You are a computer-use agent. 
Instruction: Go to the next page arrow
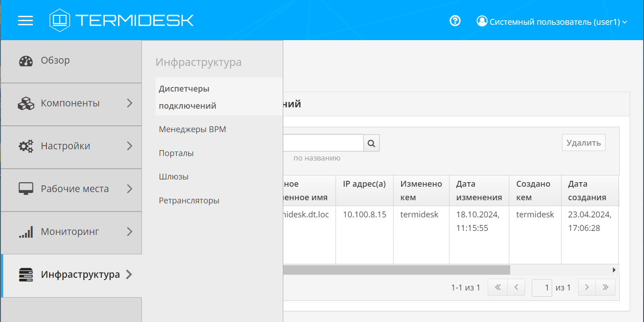(x=587, y=287)
